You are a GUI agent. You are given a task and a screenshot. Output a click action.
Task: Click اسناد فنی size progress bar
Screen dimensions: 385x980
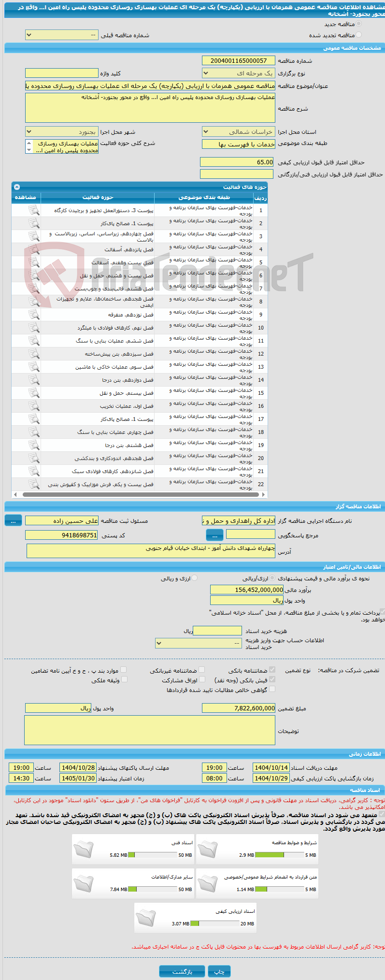click(x=153, y=855)
